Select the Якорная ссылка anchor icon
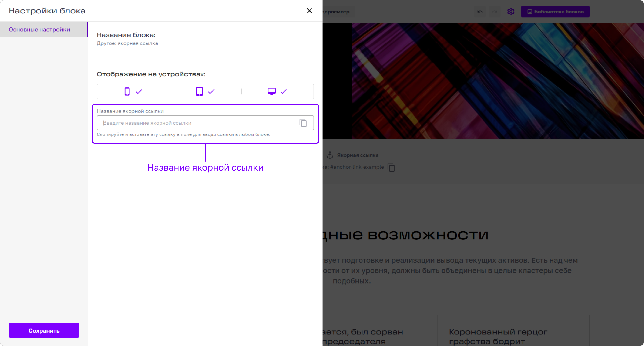The width and height of the screenshot is (644, 346). (x=330, y=155)
